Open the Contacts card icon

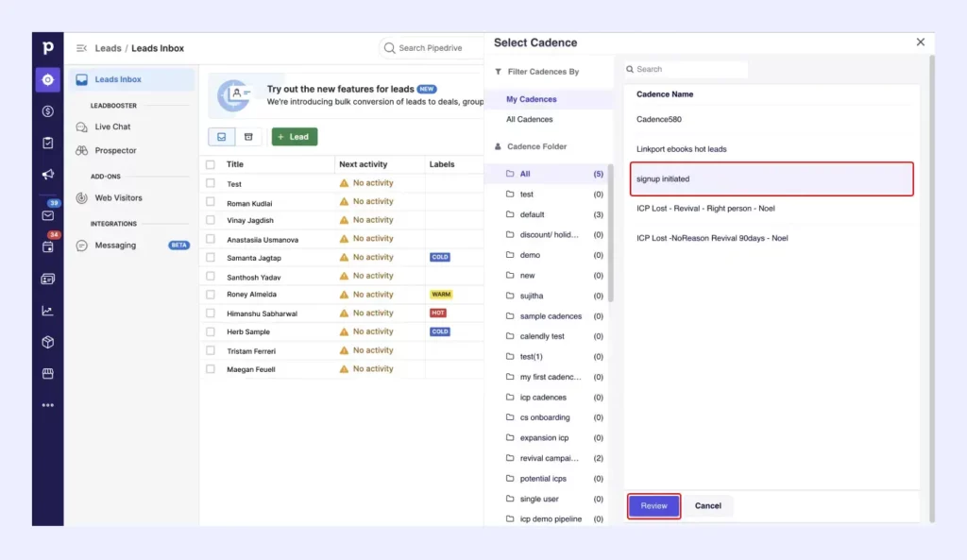click(x=47, y=280)
